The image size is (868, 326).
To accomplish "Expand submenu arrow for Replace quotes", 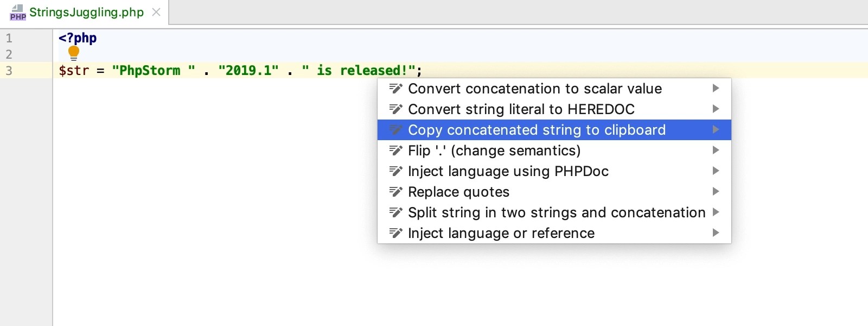I will click(716, 191).
